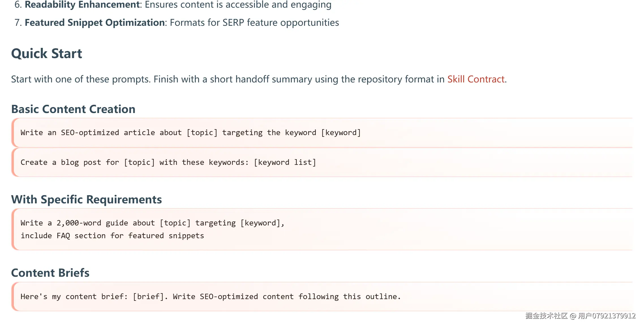Click the Content Briefs heading

pyautogui.click(x=50, y=273)
